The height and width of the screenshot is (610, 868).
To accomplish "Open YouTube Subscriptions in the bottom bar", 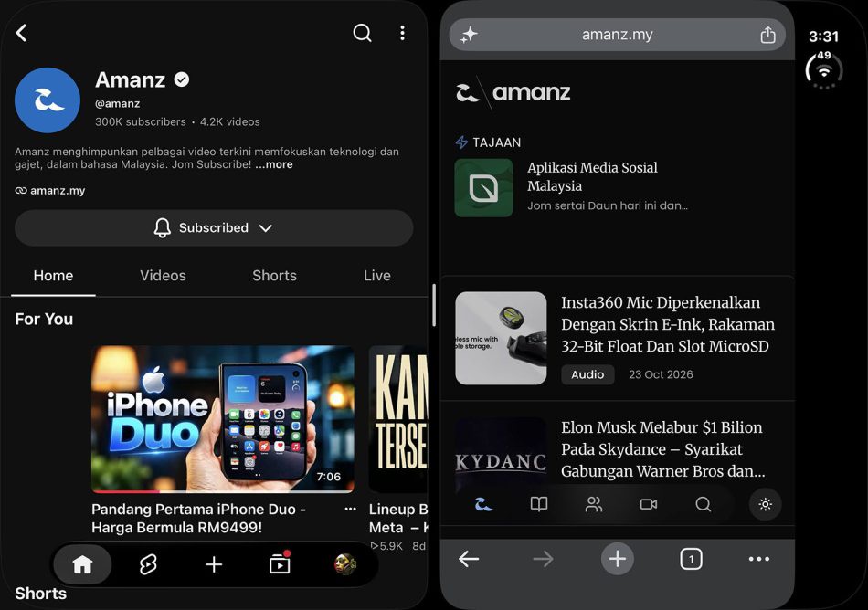I will point(280,563).
